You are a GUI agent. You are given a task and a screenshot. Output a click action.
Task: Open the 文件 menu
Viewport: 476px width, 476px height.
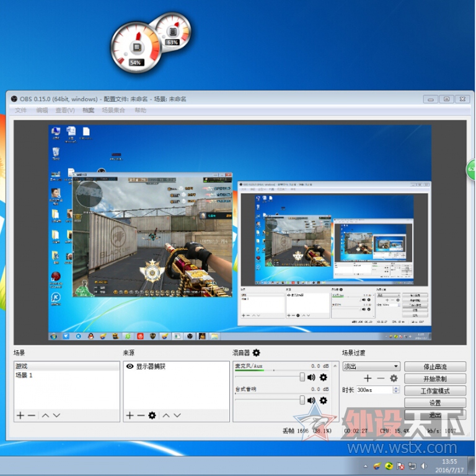[x=20, y=110]
